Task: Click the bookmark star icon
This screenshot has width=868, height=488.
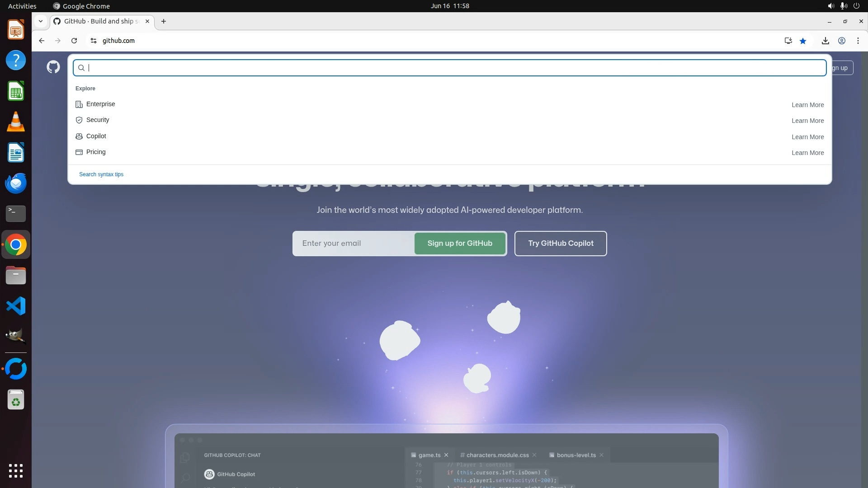Action: (x=803, y=41)
